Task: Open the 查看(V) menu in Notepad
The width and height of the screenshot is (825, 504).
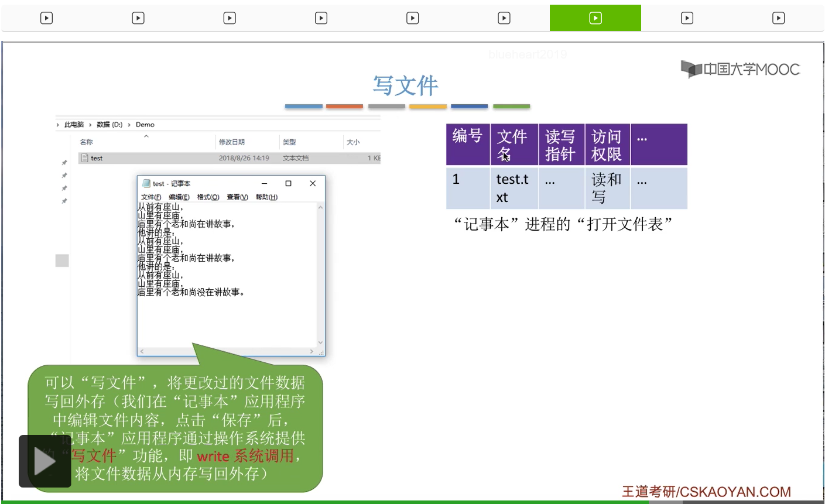Action: 237,197
